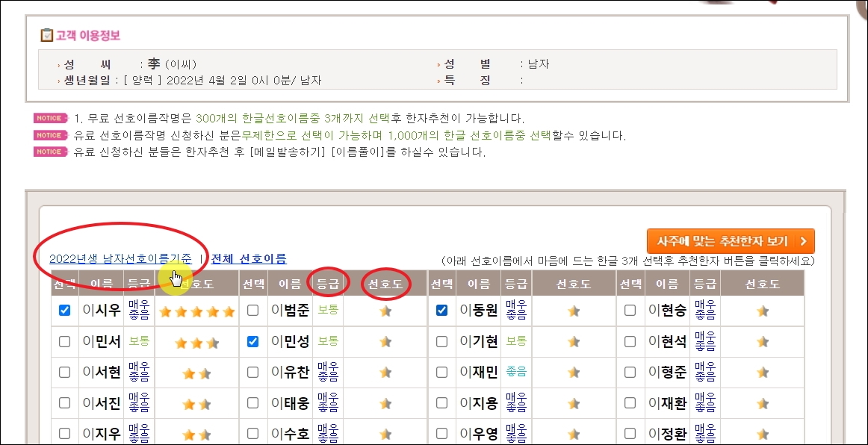Click the first pink NOTICE badge
868x445 pixels.
coord(50,118)
